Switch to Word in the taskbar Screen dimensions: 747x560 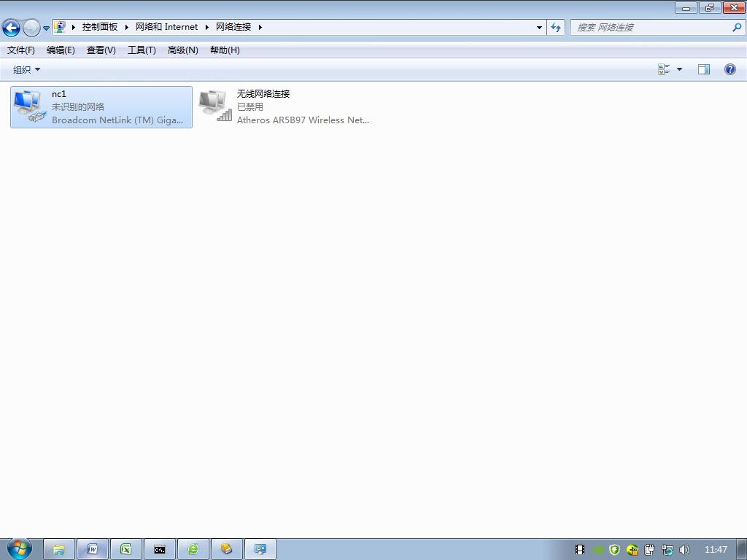pos(93,550)
